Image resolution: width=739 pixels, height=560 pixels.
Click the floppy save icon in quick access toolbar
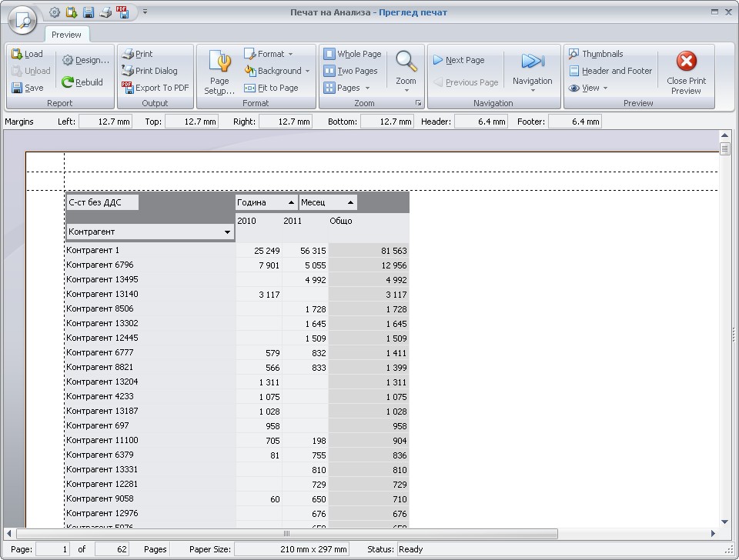89,13
